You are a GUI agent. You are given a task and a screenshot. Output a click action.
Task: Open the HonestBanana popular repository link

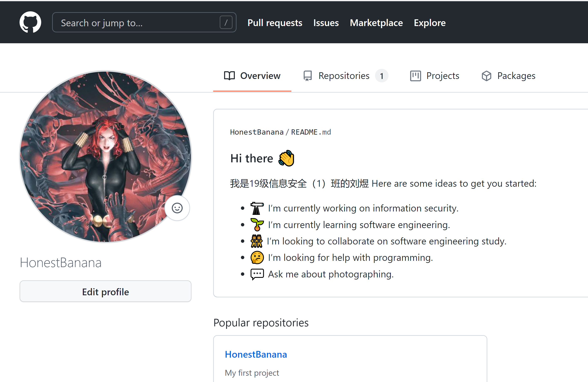[256, 354]
